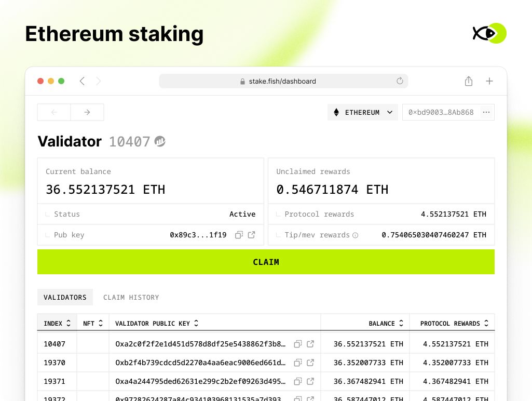Click the yellow minimize window button

tap(51, 81)
